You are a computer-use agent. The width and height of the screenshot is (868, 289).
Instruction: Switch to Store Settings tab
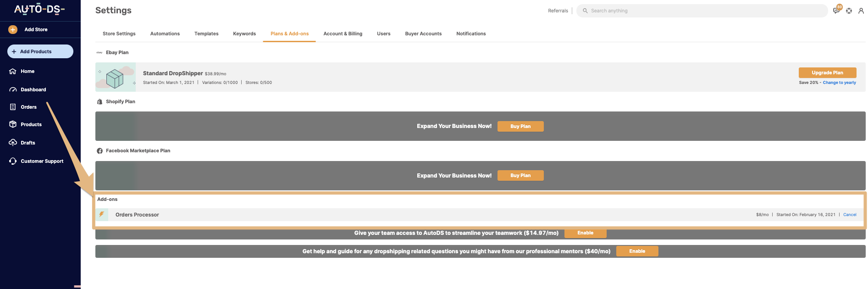click(x=119, y=33)
